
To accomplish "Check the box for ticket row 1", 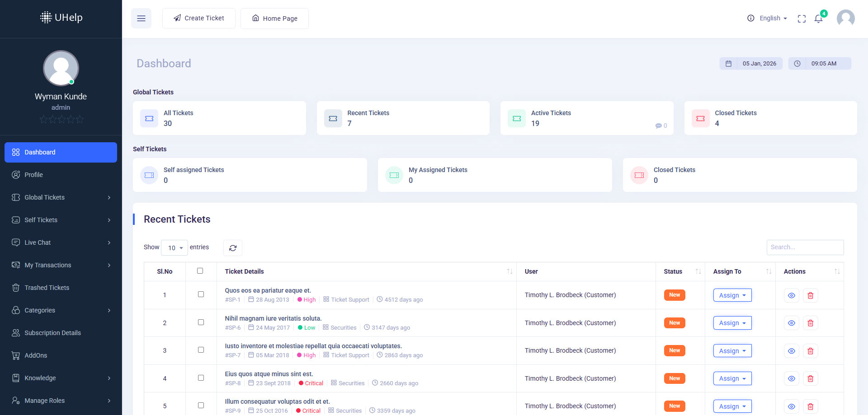I will (201, 294).
